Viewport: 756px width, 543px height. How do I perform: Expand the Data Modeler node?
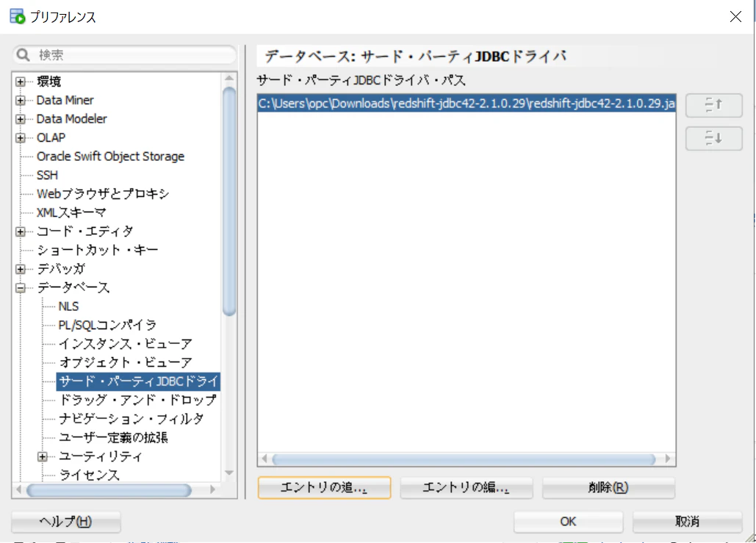click(21, 119)
